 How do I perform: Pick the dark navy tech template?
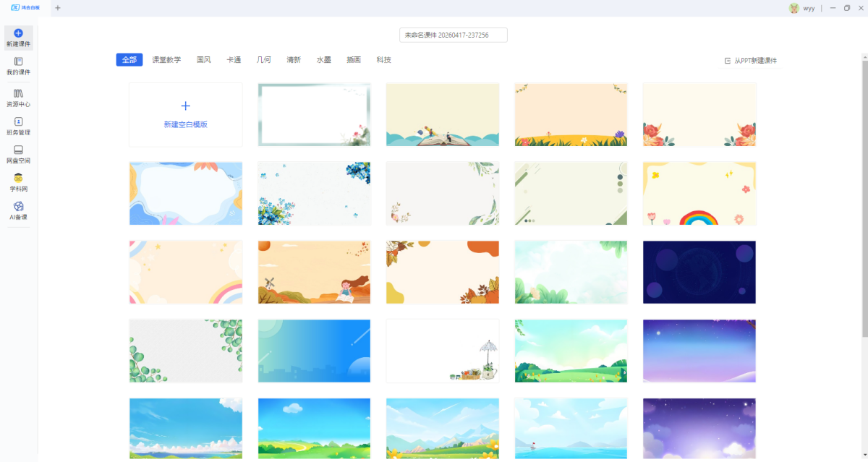click(x=699, y=273)
